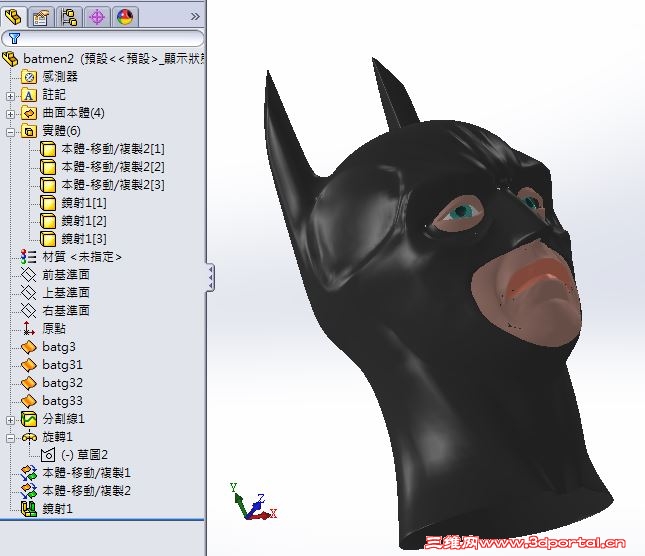Select body icon 本體-移動/複製2[2]
The width and height of the screenshot is (645, 556).
click(48, 167)
